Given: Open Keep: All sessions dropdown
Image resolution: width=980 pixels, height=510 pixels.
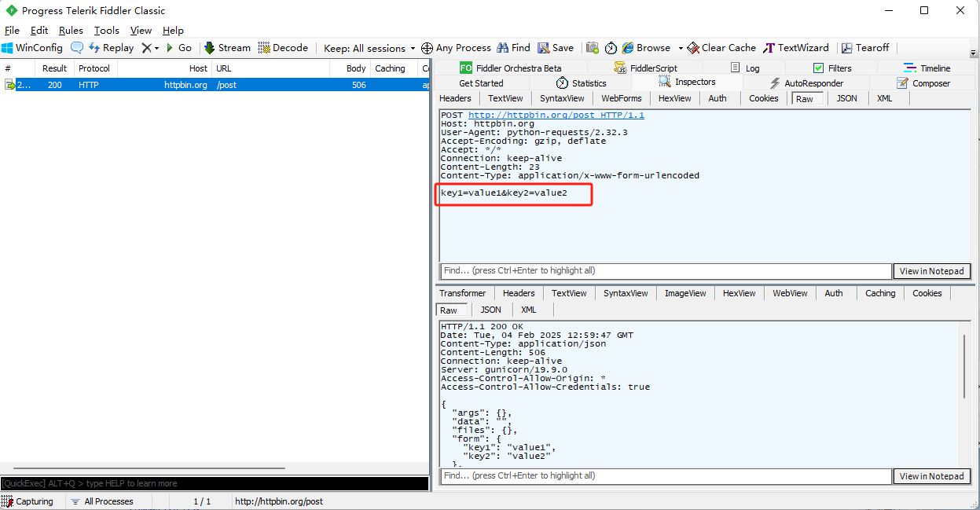Looking at the screenshot, I should pos(369,48).
